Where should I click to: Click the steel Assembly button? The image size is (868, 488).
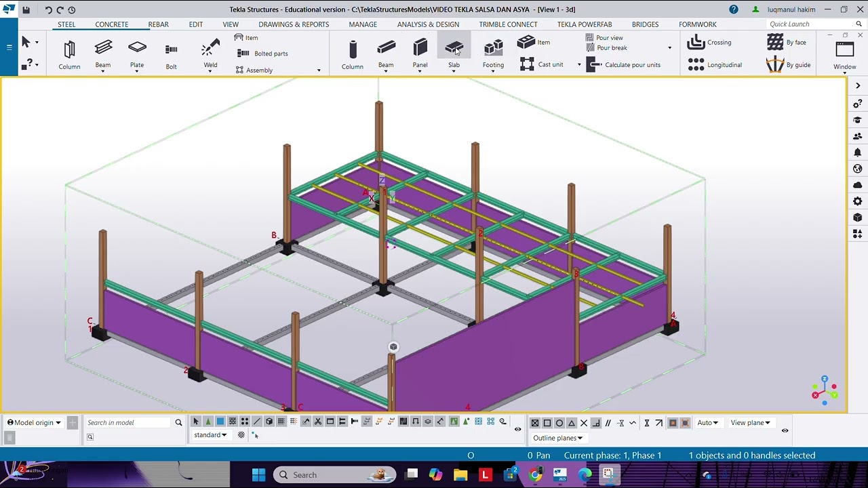(254, 70)
